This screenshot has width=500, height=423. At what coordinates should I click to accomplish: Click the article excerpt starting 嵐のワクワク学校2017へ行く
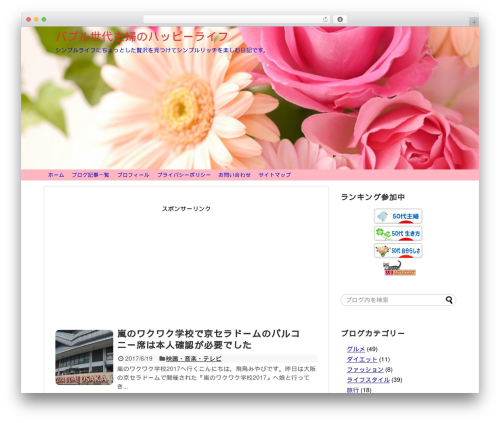pyautogui.click(x=216, y=377)
